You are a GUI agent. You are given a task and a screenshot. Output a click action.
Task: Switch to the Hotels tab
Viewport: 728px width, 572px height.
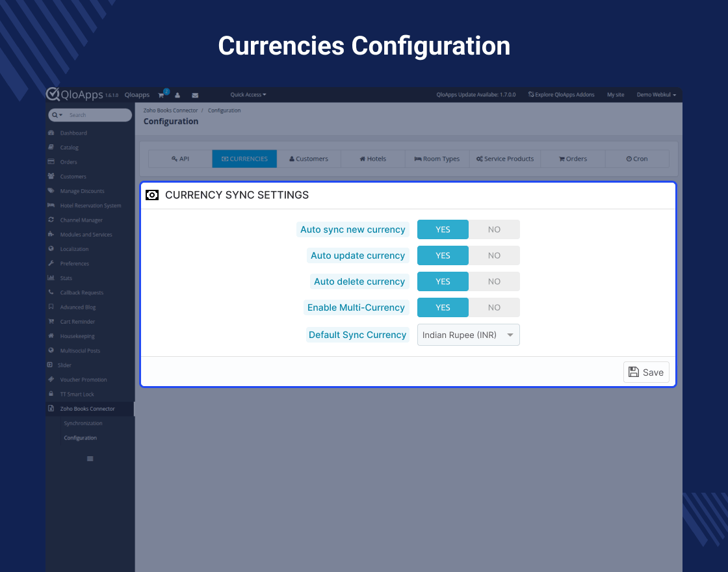[373, 159]
